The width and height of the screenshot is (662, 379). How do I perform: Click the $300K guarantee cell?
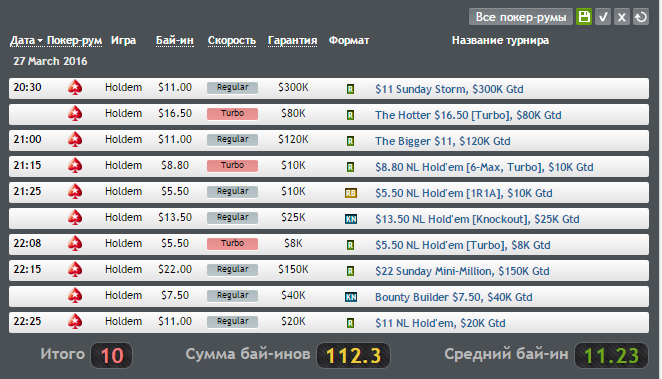pyautogui.click(x=293, y=87)
